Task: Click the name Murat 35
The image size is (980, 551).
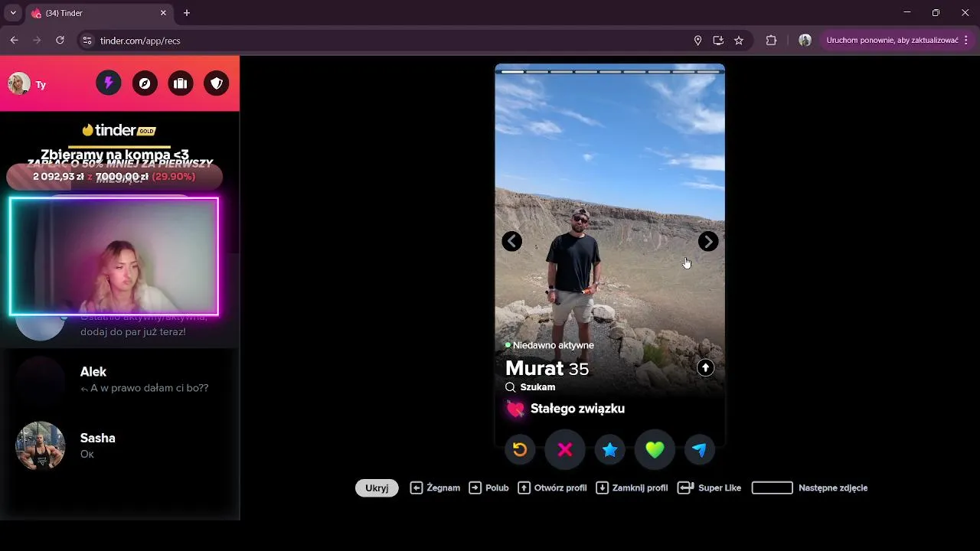Action: pyautogui.click(x=547, y=368)
